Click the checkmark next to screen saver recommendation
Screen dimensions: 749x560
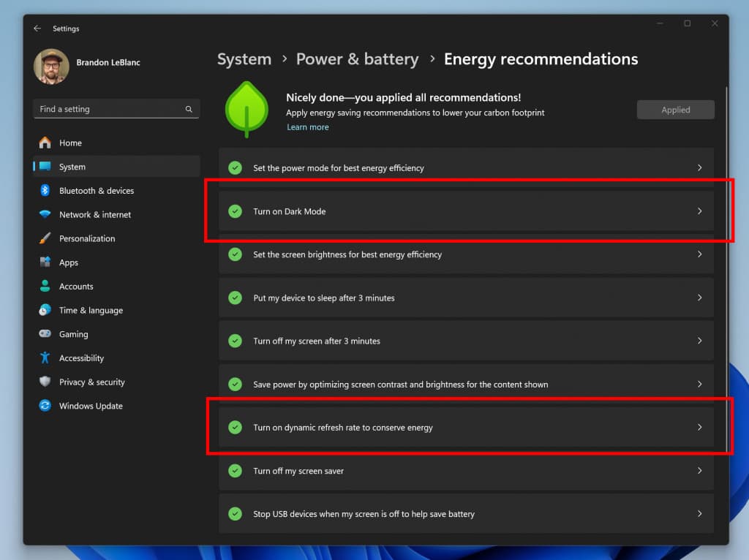tap(235, 471)
